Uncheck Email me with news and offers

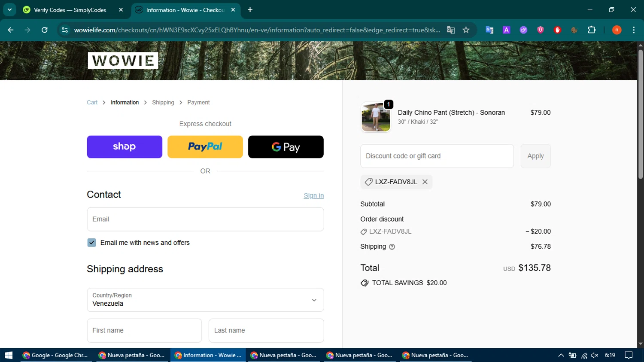pyautogui.click(x=91, y=243)
